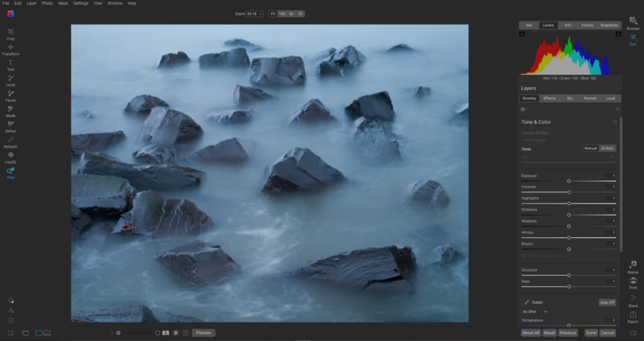The height and width of the screenshot is (341, 644).
Task: Click the user account icon
Action: 10,310
